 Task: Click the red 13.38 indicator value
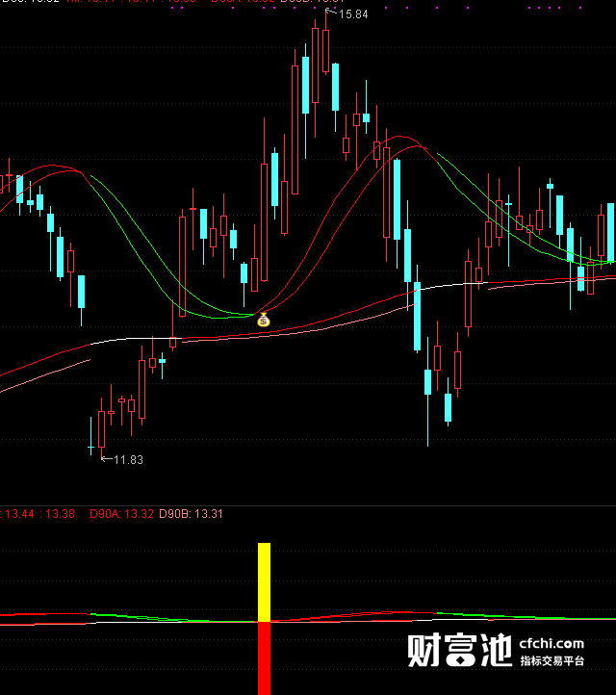click(x=60, y=514)
